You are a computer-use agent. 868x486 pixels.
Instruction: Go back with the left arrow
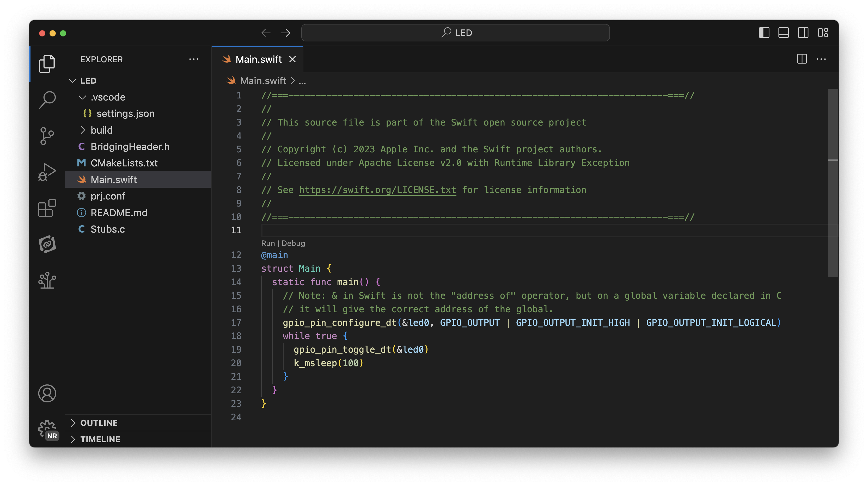pyautogui.click(x=266, y=33)
